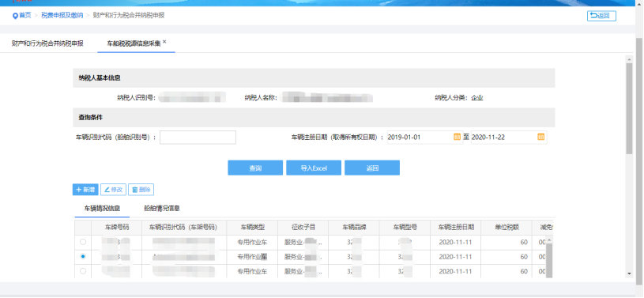Viewport: 644px width, 298px height.
Task: Click the blue 查询 button
Action: 255,168
